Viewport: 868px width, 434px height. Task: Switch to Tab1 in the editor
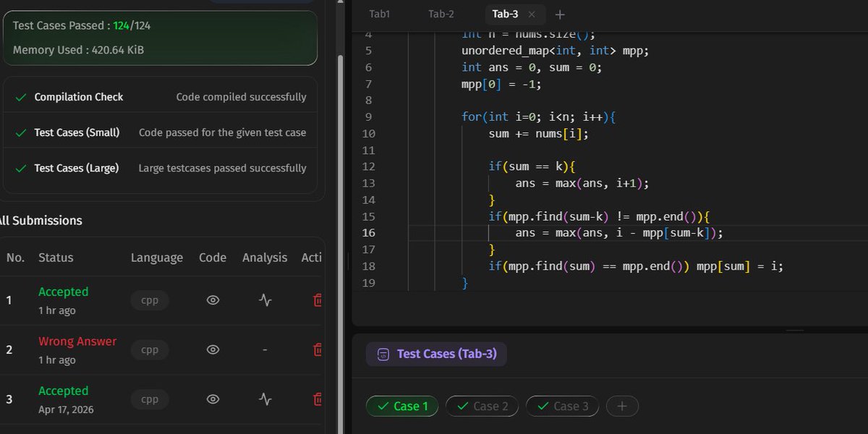379,14
